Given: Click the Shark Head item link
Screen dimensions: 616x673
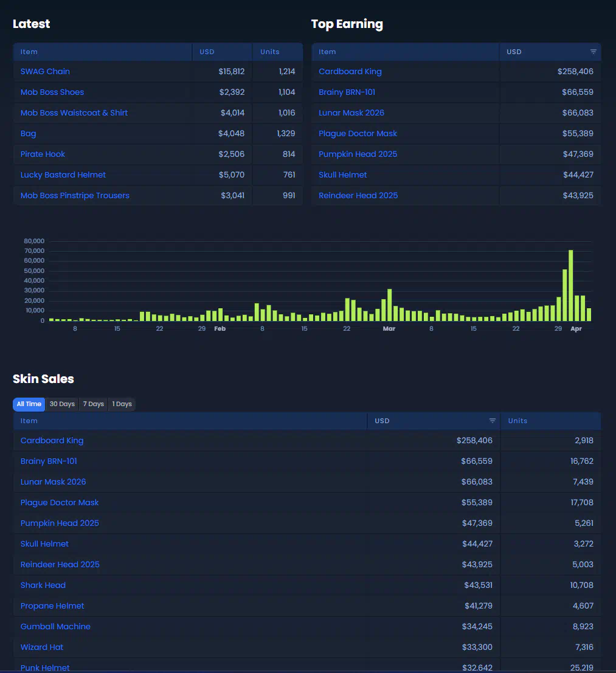Looking at the screenshot, I should coord(43,585).
